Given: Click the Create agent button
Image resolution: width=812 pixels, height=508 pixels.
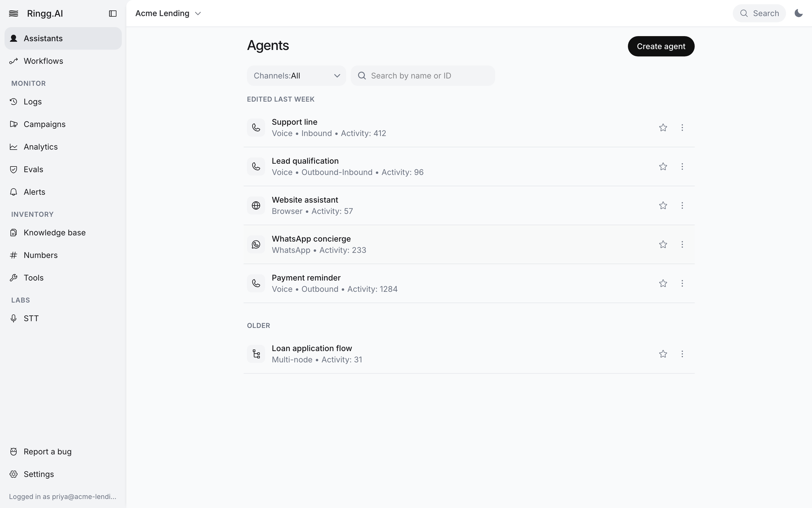Looking at the screenshot, I should pos(661,46).
